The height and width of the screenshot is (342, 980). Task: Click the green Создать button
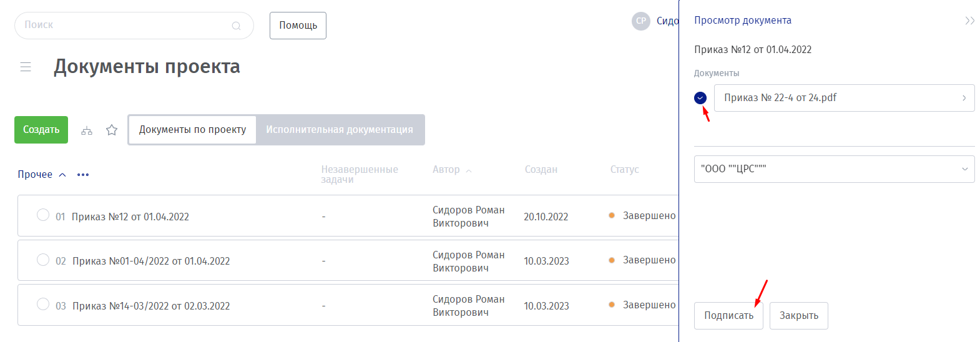41,130
